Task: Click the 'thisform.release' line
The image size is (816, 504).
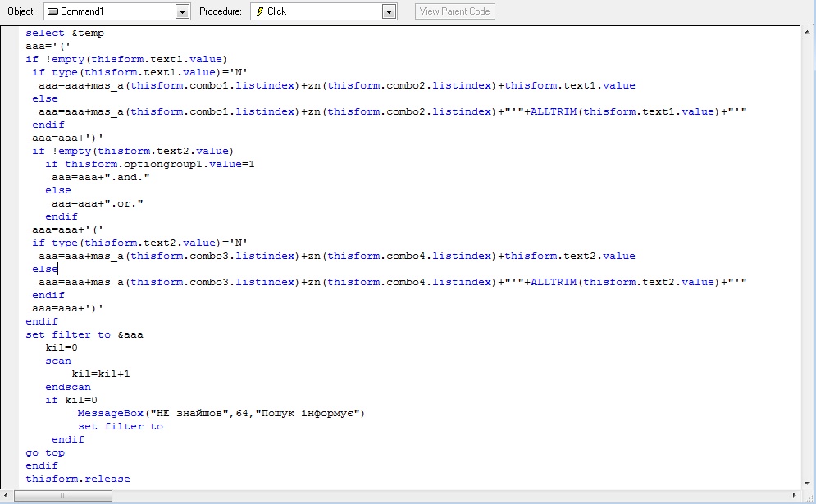Action: click(78, 479)
